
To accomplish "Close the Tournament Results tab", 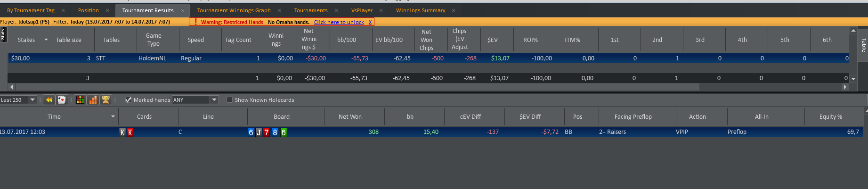I will click(x=182, y=10).
